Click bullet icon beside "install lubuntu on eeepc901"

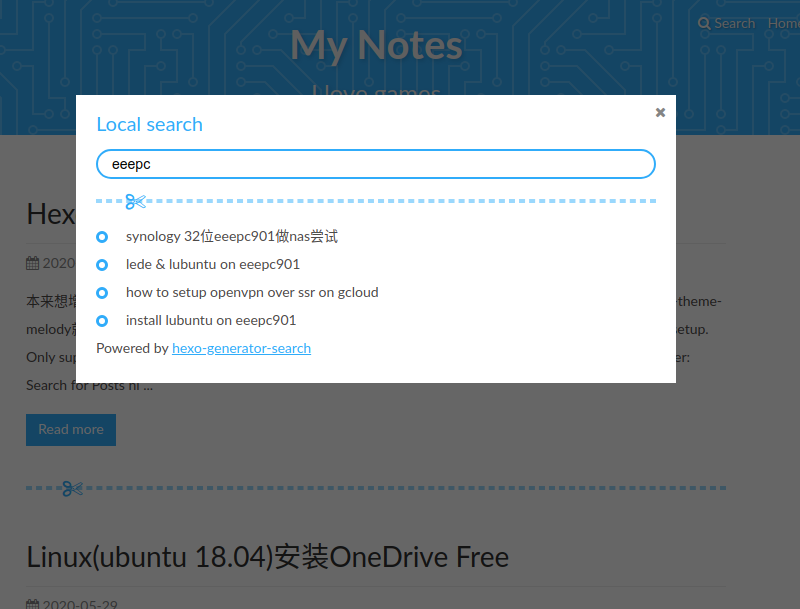[102, 321]
